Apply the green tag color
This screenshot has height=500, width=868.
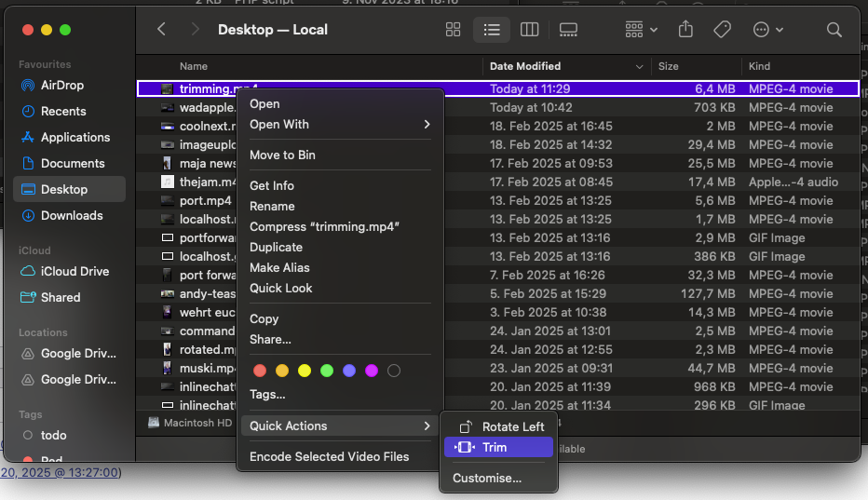click(327, 371)
